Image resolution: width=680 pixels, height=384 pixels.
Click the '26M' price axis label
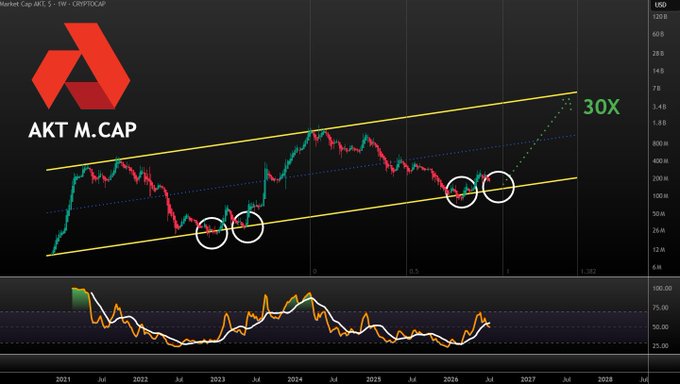click(x=659, y=230)
